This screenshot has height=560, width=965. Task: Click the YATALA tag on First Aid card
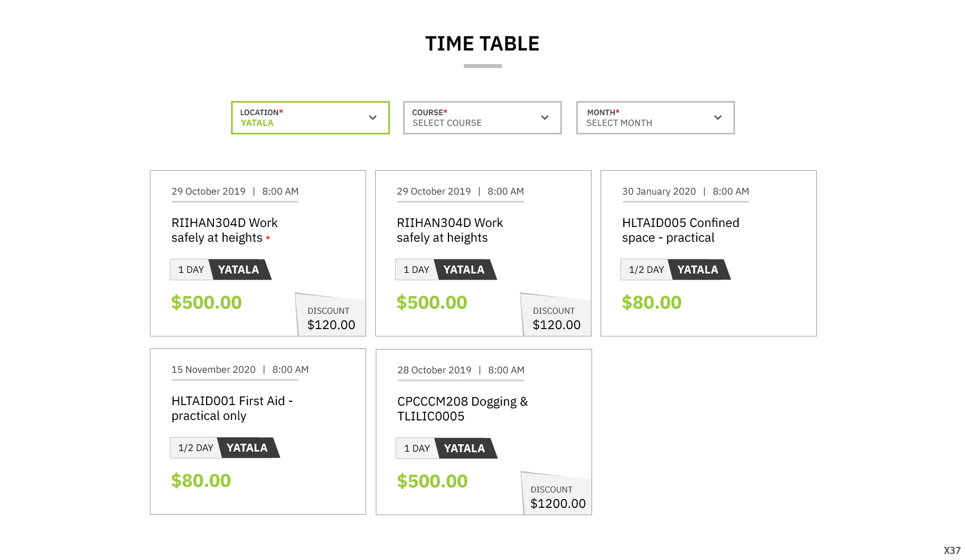(x=247, y=448)
